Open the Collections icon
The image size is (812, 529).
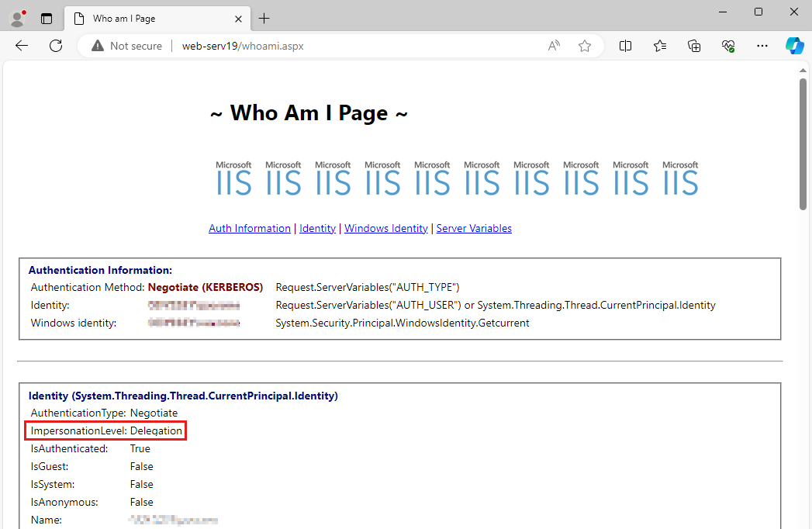pos(693,46)
